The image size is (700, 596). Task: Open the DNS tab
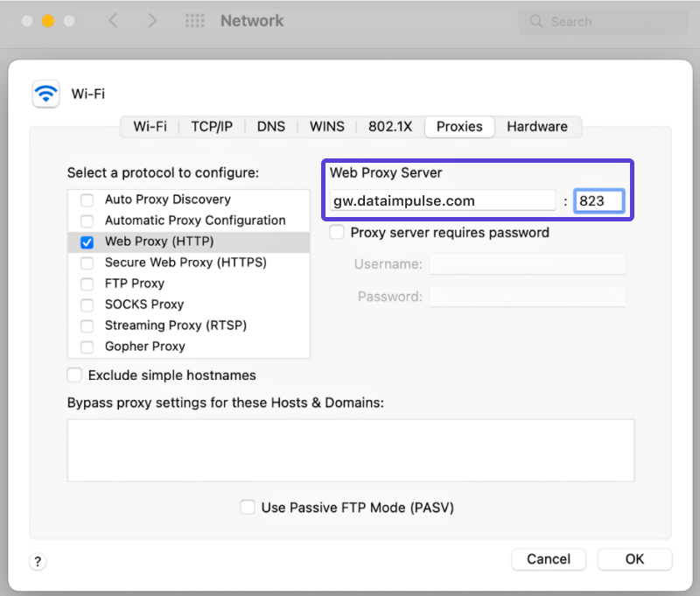[x=271, y=126]
